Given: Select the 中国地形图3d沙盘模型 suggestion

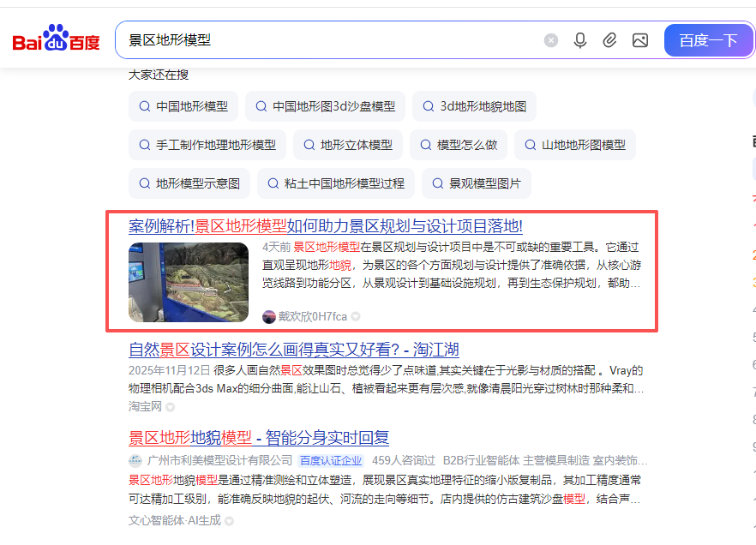Looking at the screenshot, I should click(x=324, y=107).
